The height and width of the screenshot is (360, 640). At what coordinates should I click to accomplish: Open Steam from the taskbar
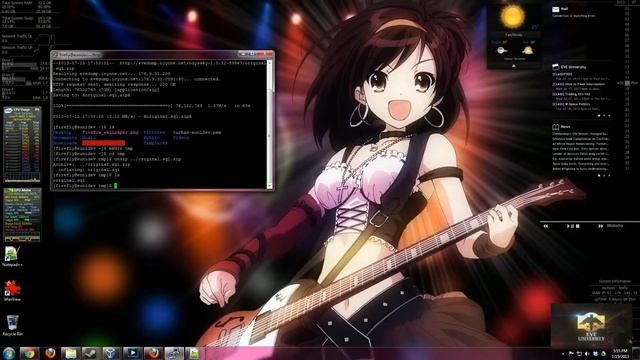pyautogui.click(x=91, y=353)
